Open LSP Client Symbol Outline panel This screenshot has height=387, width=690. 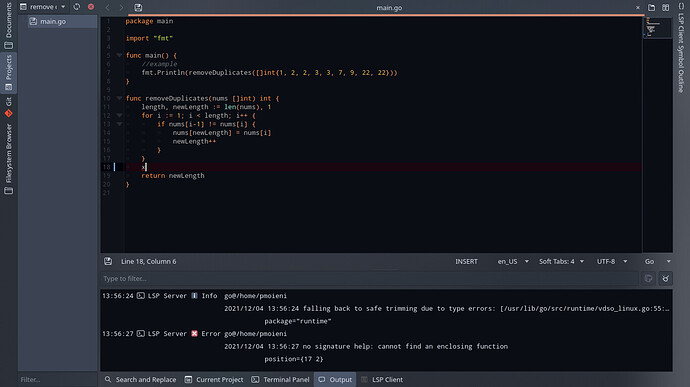coord(681,48)
